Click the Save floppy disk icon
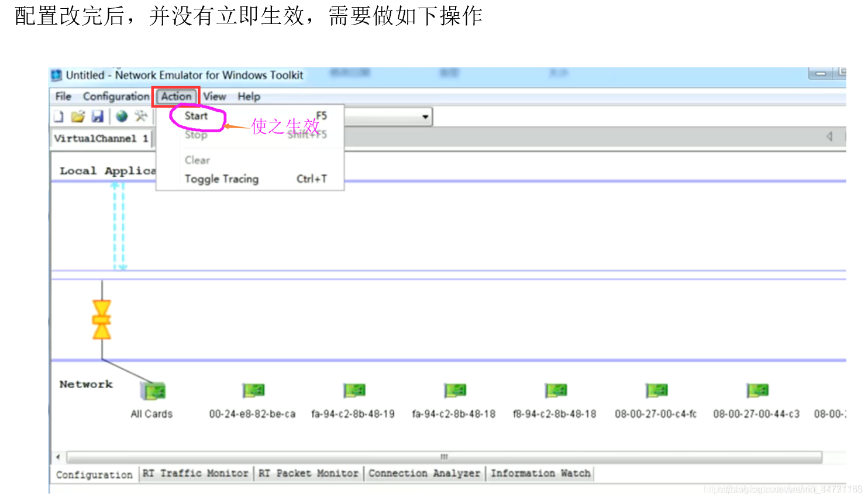 (98, 117)
